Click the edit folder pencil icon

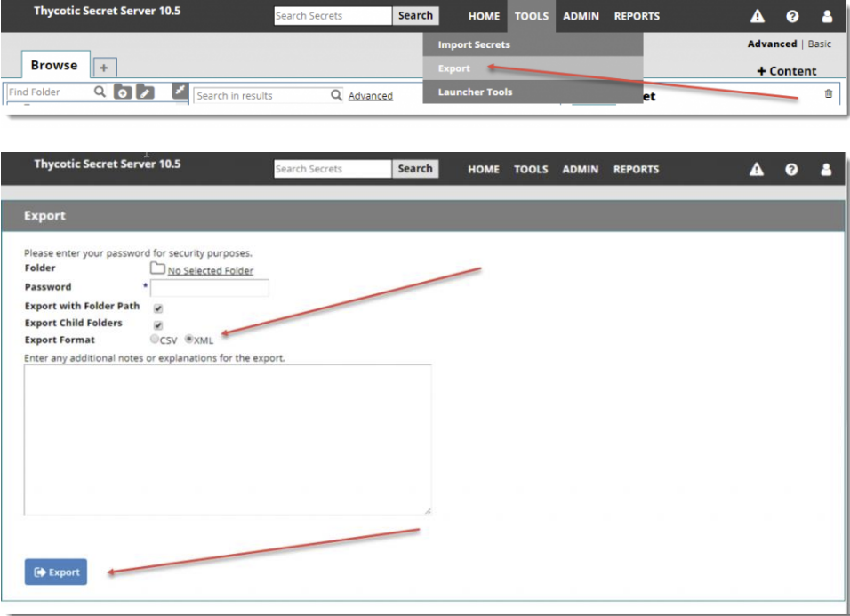(x=145, y=92)
